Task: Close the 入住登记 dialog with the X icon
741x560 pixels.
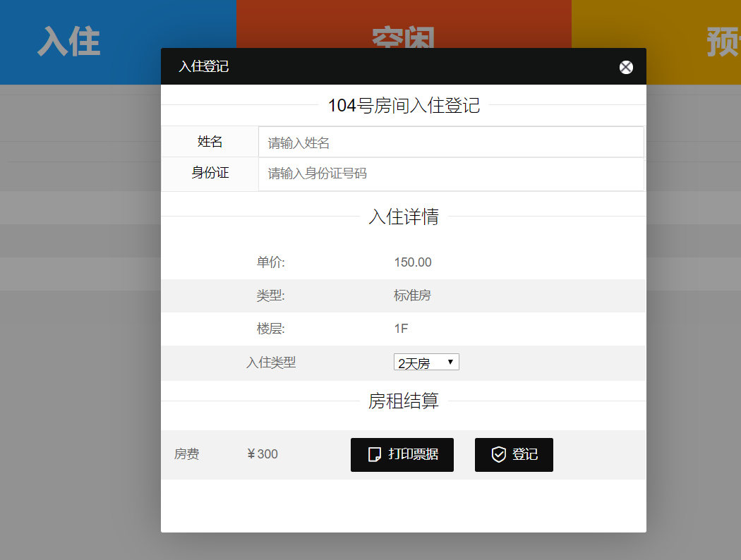Action: pos(626,67)
